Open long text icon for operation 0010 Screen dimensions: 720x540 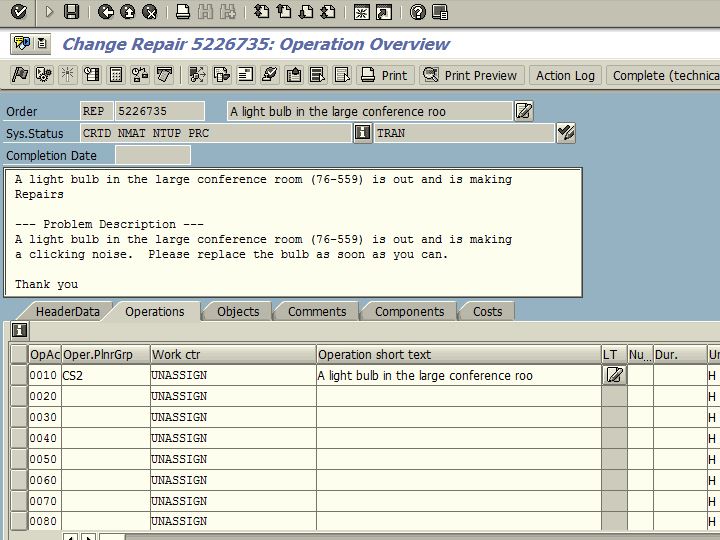614,375
